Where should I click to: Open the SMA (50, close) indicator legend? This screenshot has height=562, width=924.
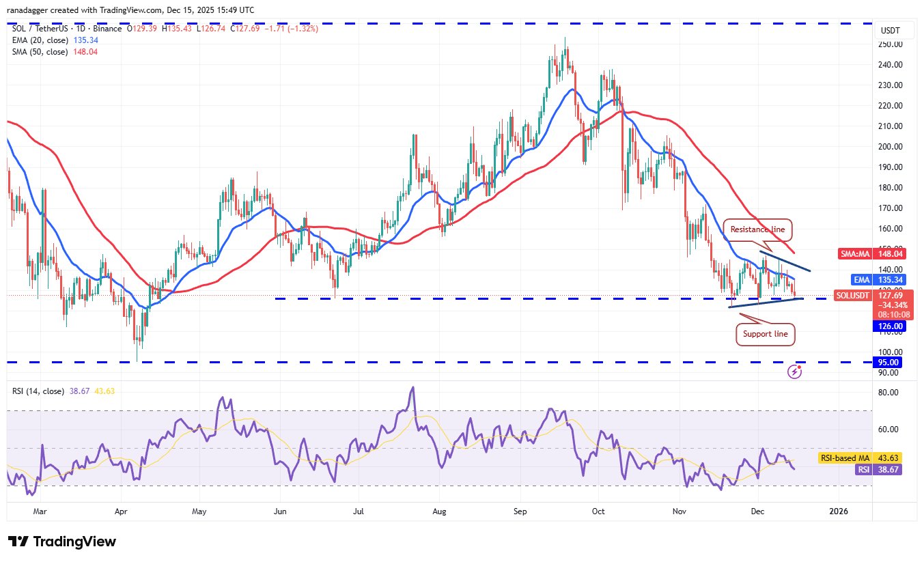pos(38,51)
